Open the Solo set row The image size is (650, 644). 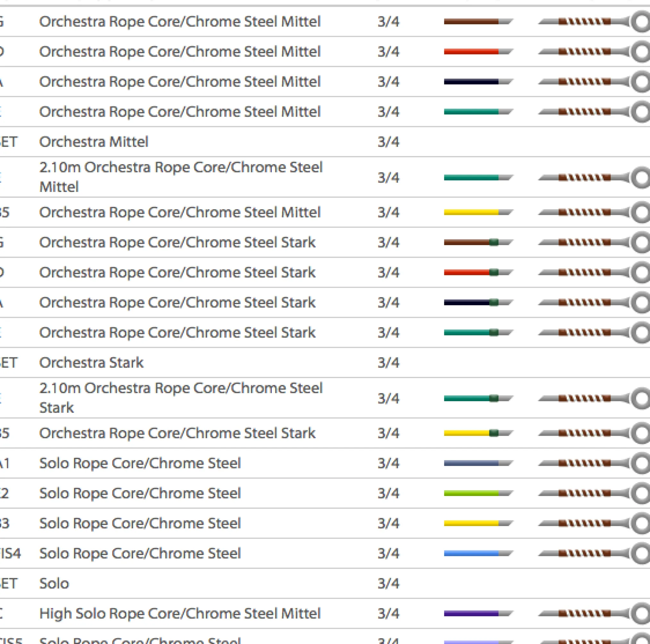click(54, 583)
